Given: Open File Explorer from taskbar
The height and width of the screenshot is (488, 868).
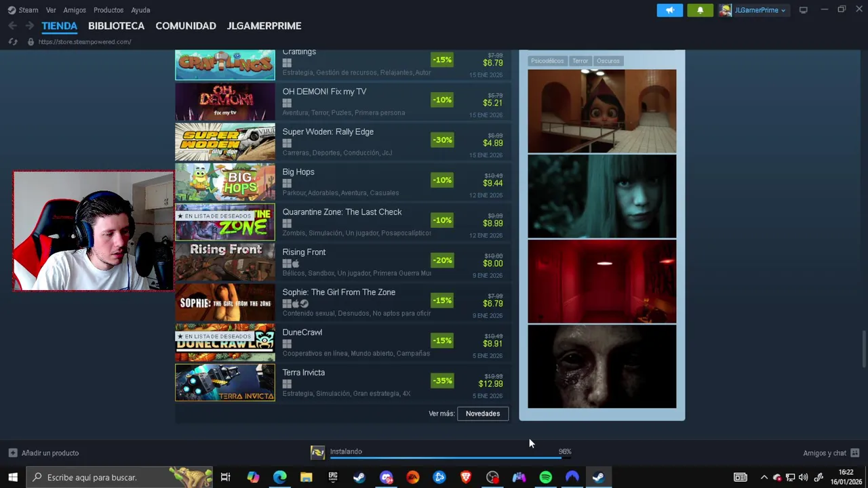Looking at the screenshot, I should click(306, 477).
